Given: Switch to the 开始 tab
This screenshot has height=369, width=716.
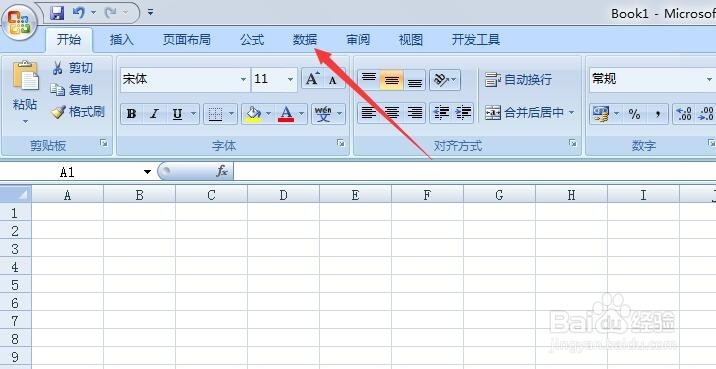Looking at the screenshot, I should coord(69,40).
